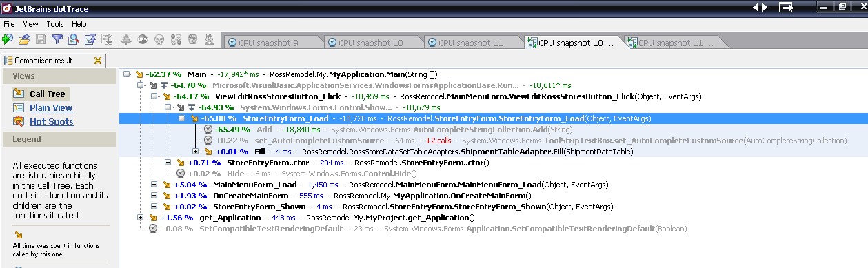Collapse the Main root node

pos(126,74)
